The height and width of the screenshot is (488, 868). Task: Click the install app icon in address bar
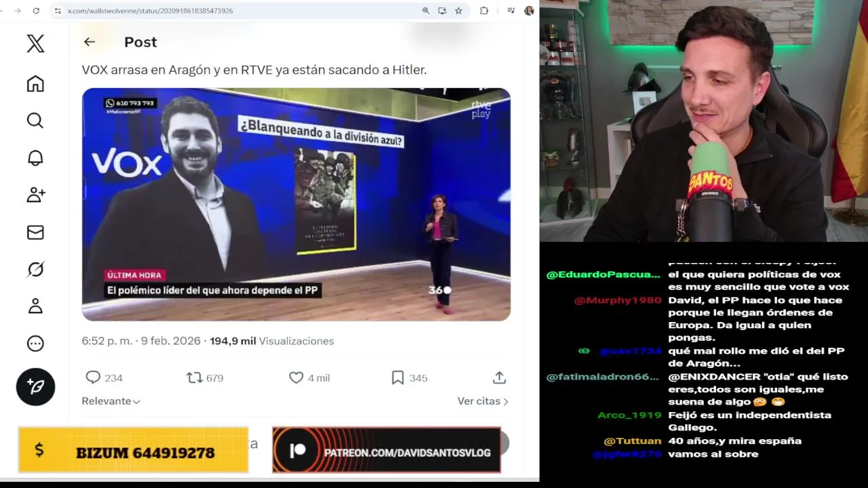442,11
